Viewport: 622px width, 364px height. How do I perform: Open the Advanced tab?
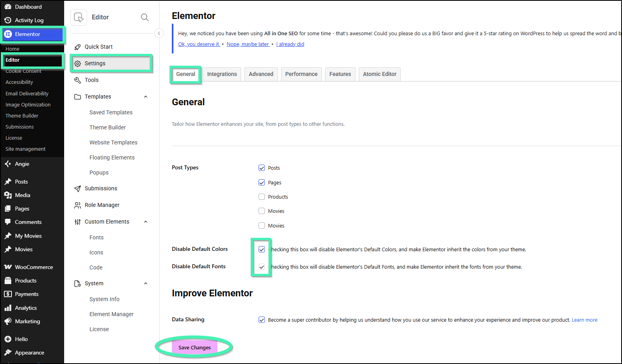point(261,74)
